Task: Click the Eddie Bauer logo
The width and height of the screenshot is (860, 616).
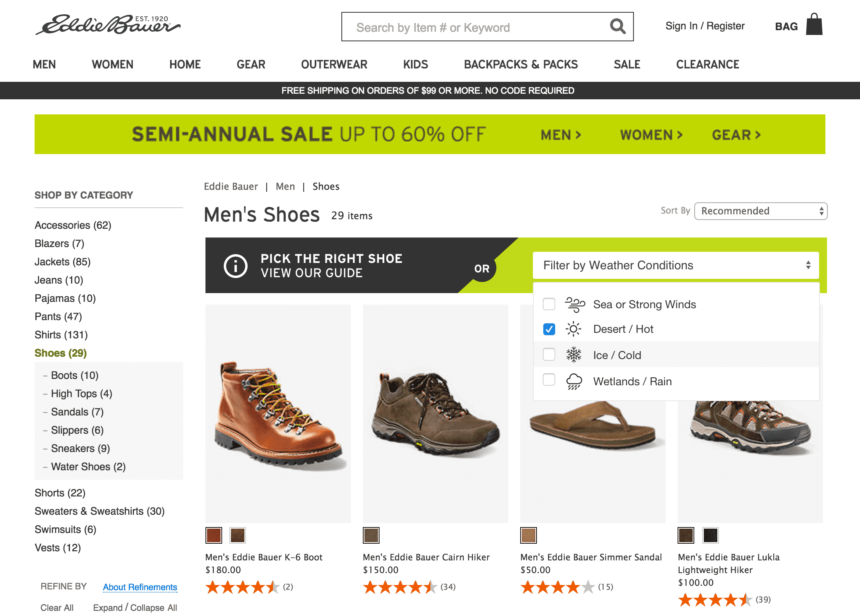Action: (x=108, y=25)
